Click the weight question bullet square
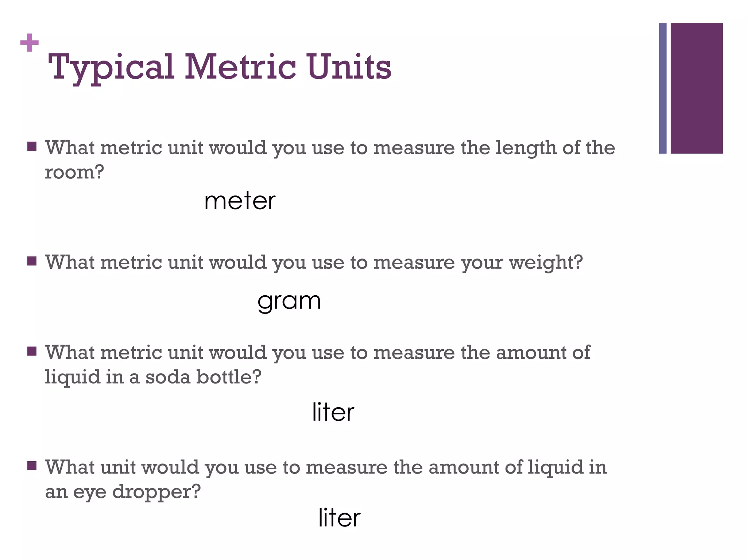This screenshot has width=747, height=560. (x=32, y=261)
